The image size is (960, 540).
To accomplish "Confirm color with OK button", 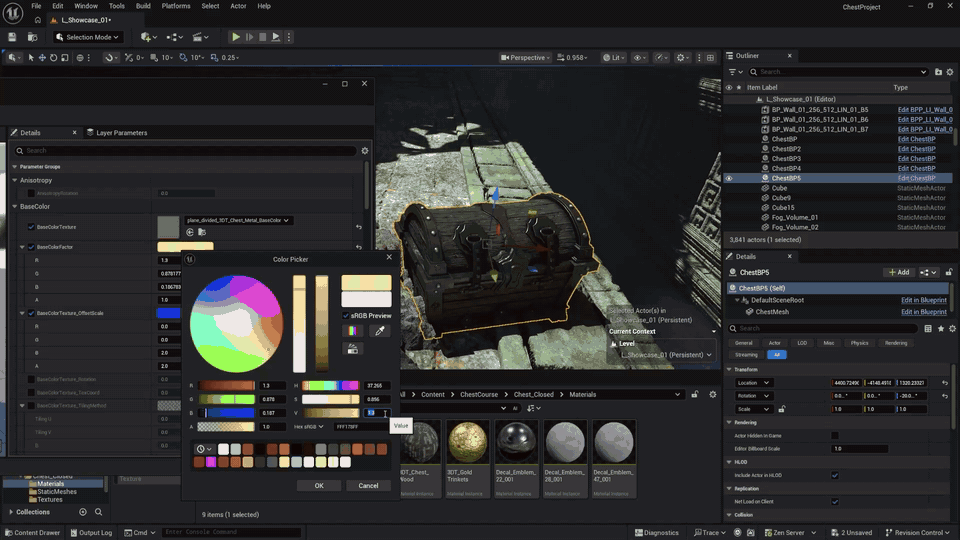I will click(319, 486).
